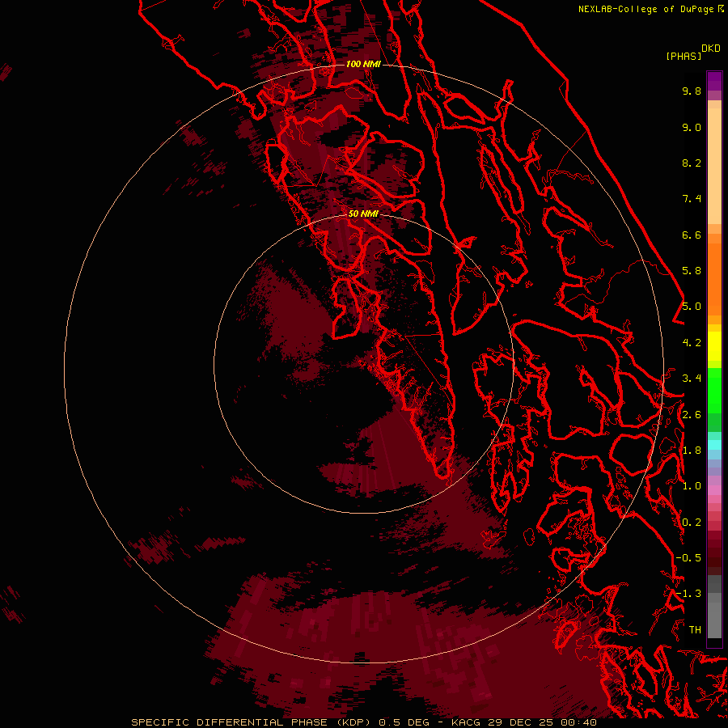Screen dimensions: 728x728
Task: Select the -1.3 scale value
Action: [x=688, y=594]
